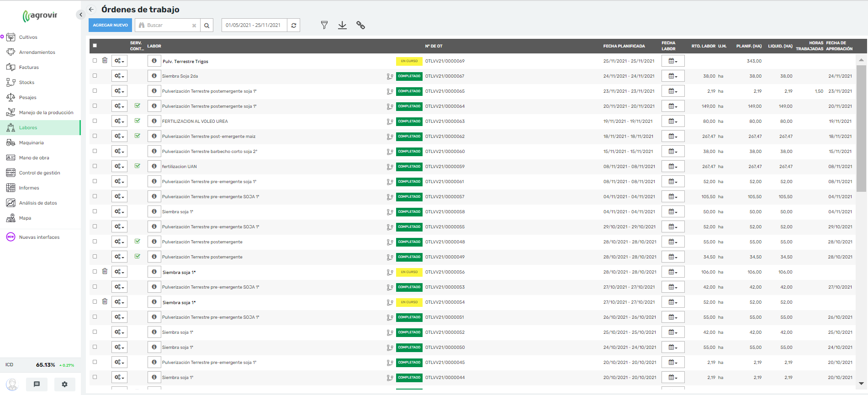Click AGREGAR NUEVO button
This screenshot has height=395, width=868.
[x=110, y=25]
